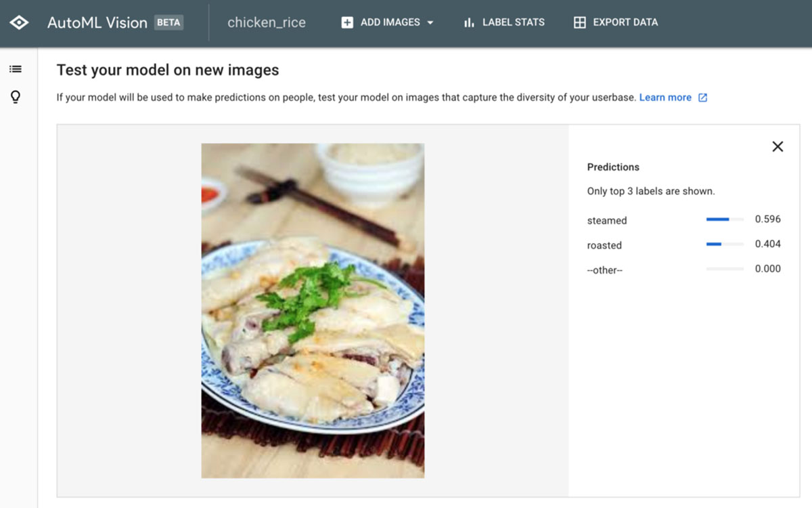Open the LABEL STATS tab text

pyautogui.click(x=513, y=22)
